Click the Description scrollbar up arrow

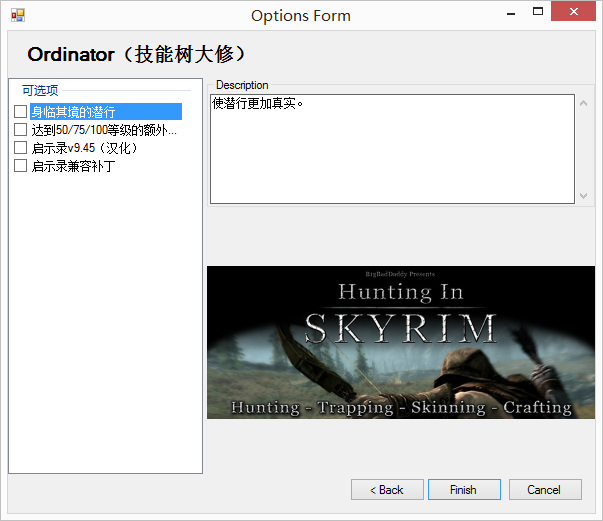(x=584, y=103)
